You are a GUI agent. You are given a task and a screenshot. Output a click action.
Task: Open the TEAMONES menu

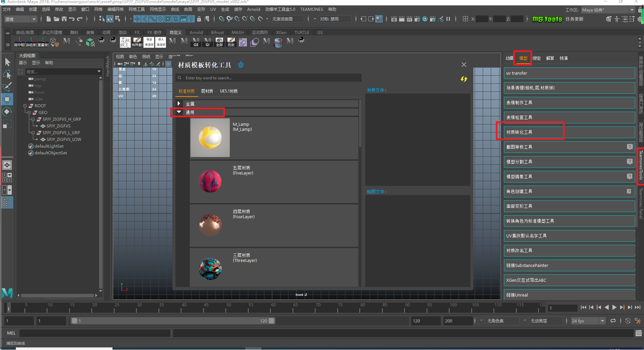click(x=311, y=9)
